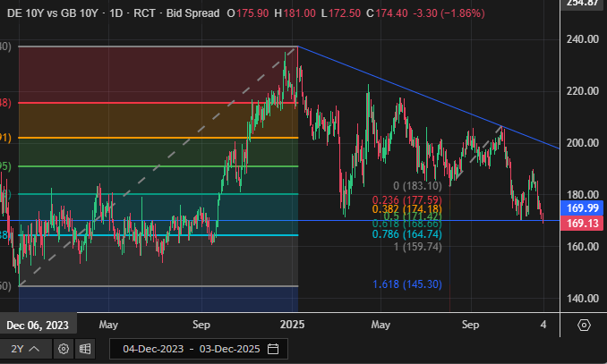
Task: Change the 1D interval in chart header
Action: (x=115, y=14)
